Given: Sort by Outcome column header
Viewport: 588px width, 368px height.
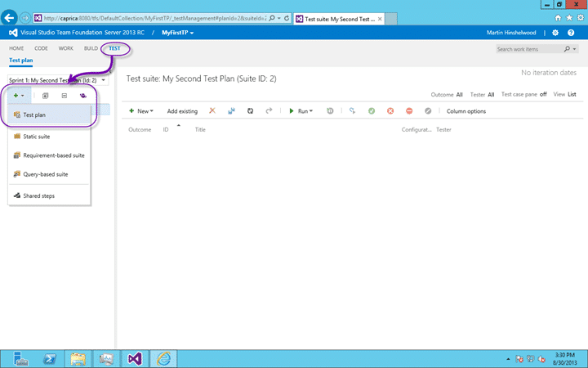Looking at the screenshot, I should (x=140, y=129).
